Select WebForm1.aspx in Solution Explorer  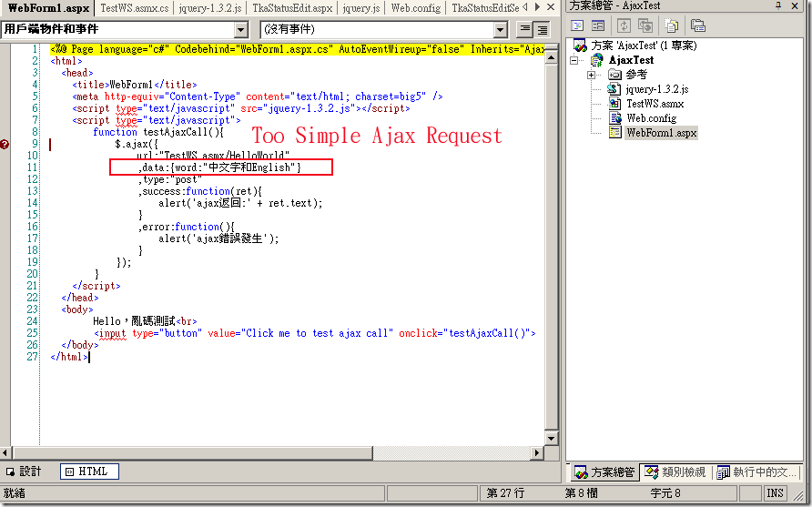pos(661,133)
